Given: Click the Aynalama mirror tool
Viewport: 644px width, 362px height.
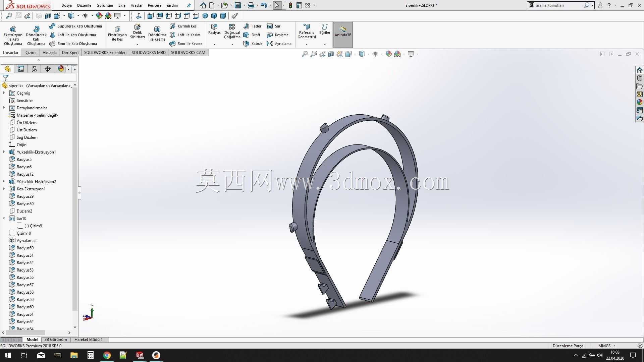Looking at the screenshot, I should click(x=279, y=44).
